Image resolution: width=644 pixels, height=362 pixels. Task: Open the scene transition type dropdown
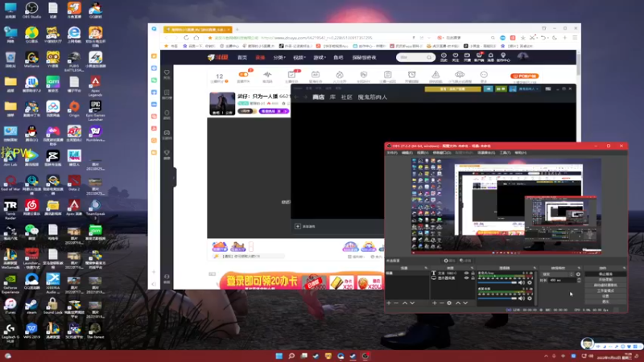(557, 274)
